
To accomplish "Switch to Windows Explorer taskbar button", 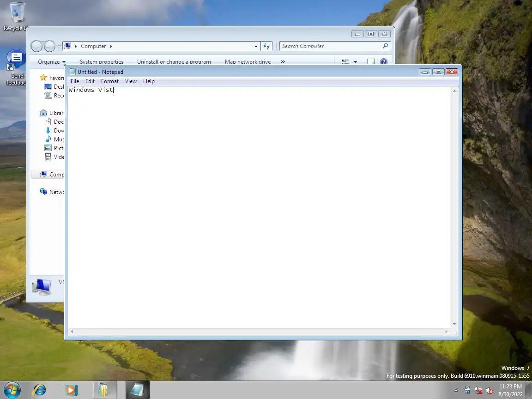I will (104, 390).
